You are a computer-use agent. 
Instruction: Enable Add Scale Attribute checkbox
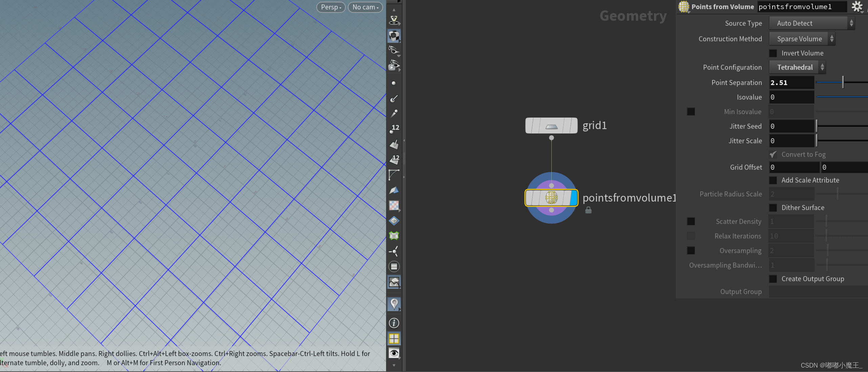[x=773, y=180]
